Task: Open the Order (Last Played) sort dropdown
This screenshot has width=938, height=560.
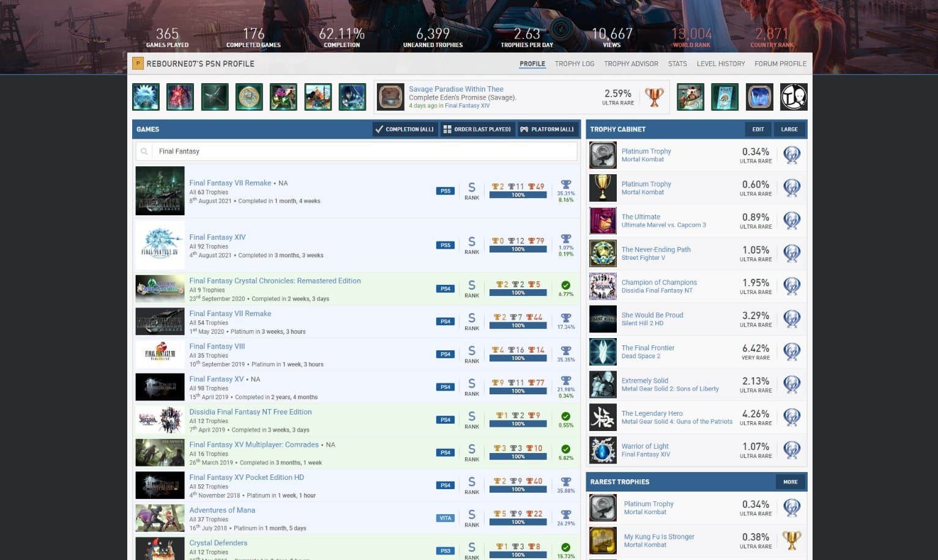Action: [477, 129]
